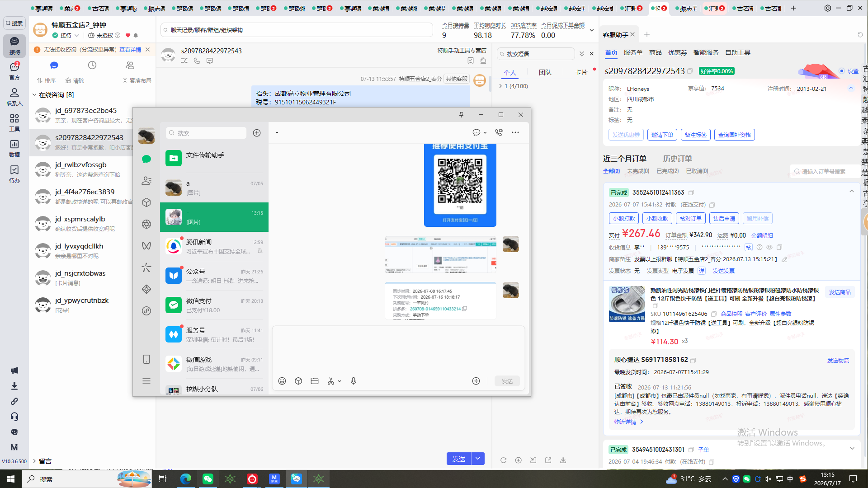Select 卡片 quick phrase tab
Image resolution: width=868 pixels, height=488 pixels.
pyautogui.click(x=581, y=72)
